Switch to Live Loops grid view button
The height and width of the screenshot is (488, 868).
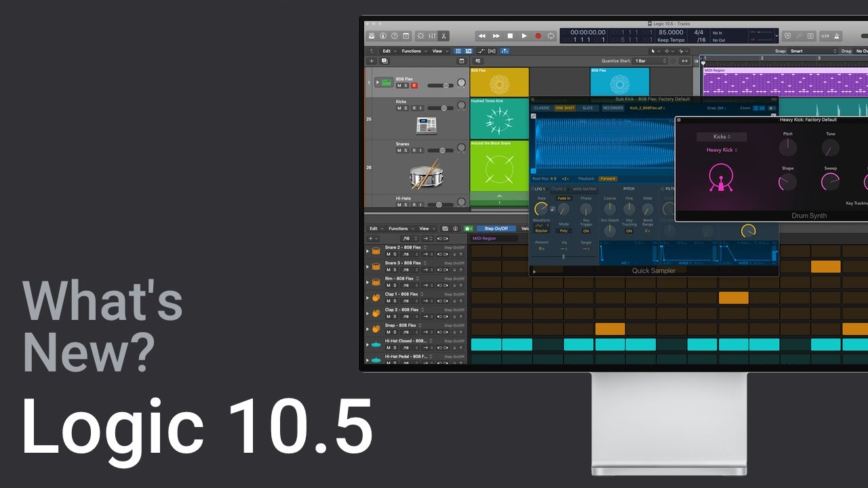(x=458, y=51)
